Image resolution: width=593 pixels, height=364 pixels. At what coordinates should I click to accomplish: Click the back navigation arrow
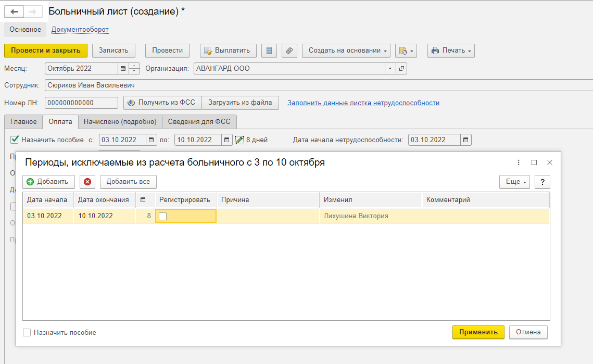(x=14, y=12)
